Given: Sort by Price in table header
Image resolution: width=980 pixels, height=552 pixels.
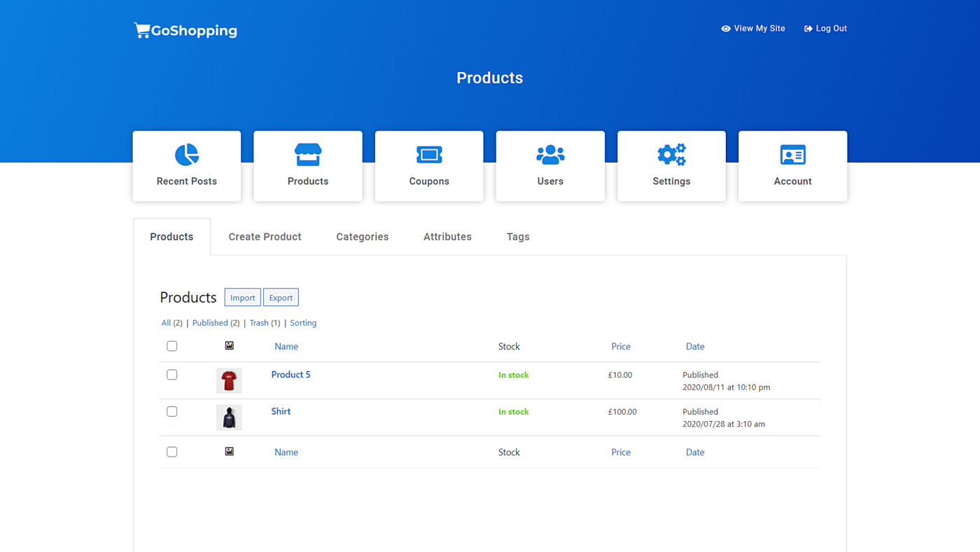Looking at the screenshot, I should 621,346.
